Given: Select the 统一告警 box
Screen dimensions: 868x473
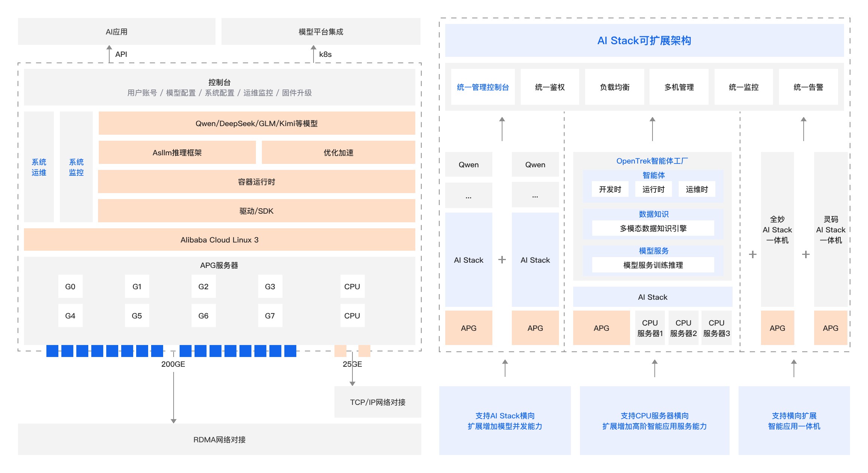Looking at the screenshot, I should [x=809, y=87].
